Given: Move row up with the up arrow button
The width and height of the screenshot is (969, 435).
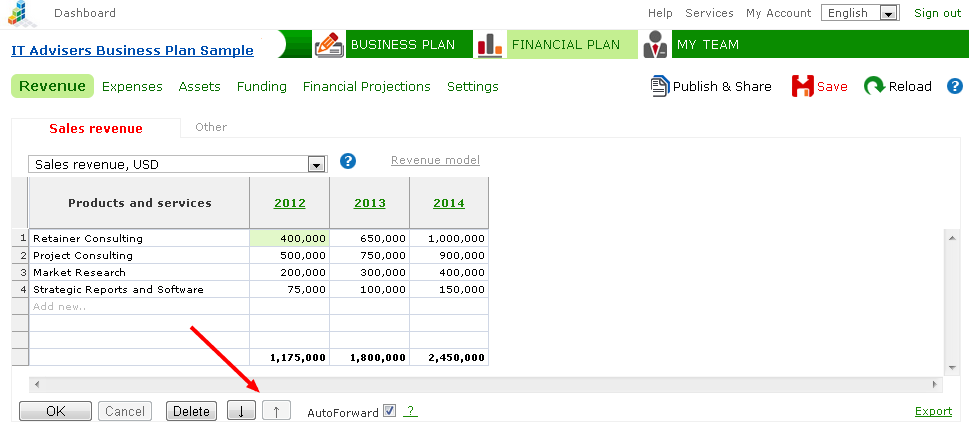Looking at the screenshot, I should pos(276,411).
